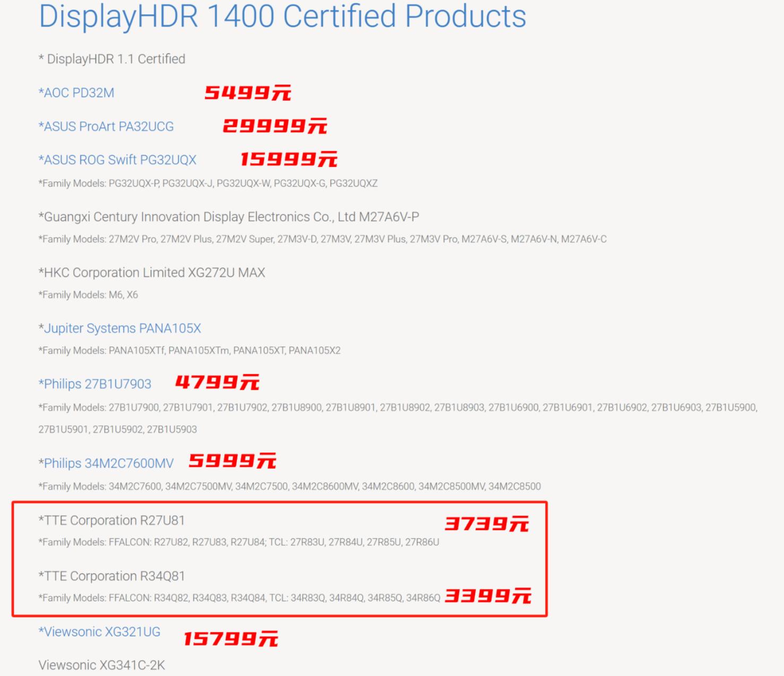784x676 pixels.
Task: Select the Viewsonic XG341C-2K entry
Action: coord(102,665)
